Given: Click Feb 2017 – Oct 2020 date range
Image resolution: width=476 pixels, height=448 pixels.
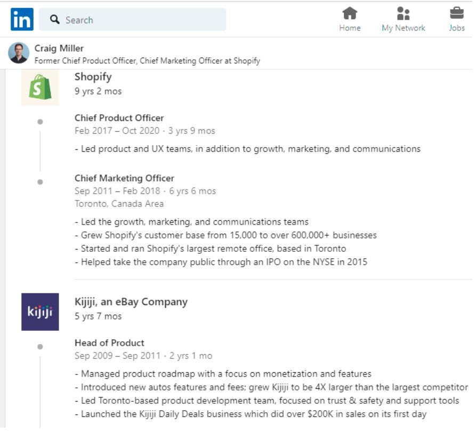Looking at the screenshot, I should (x=117, y=131).
